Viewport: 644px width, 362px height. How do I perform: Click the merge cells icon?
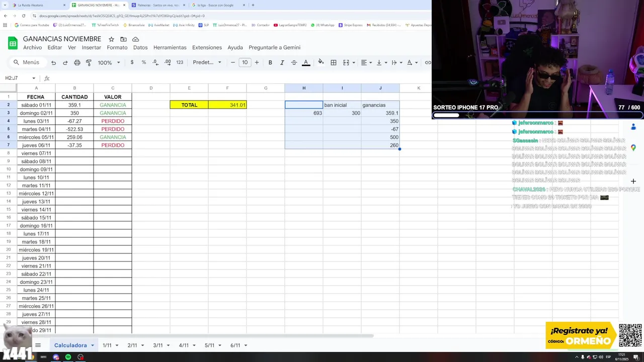click(x=346, y=62)
